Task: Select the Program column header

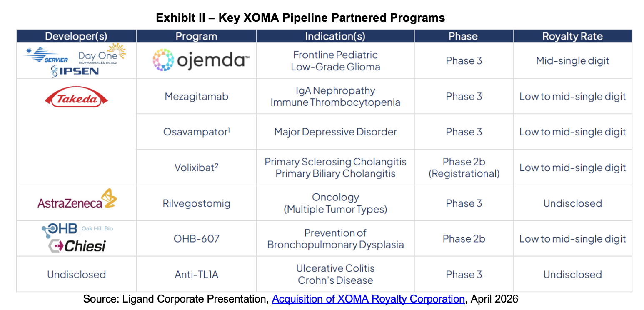Action: (x=196, y=36)
